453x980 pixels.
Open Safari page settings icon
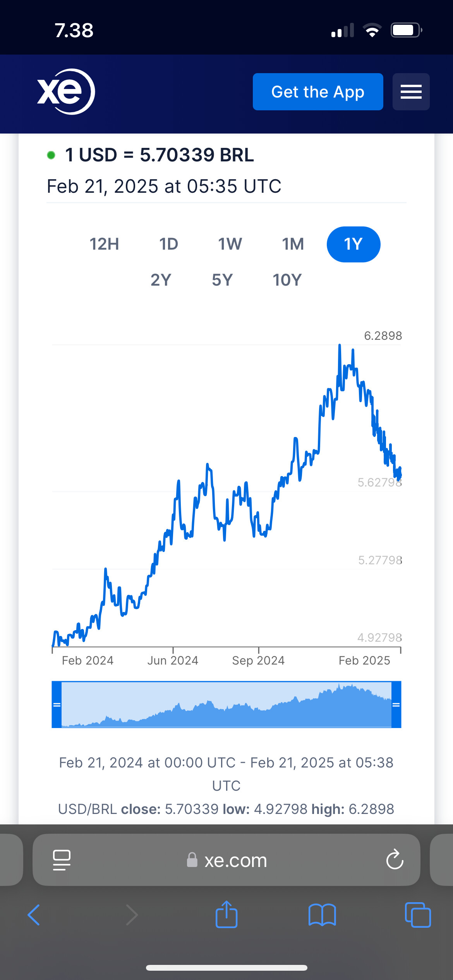click(62, 860)
